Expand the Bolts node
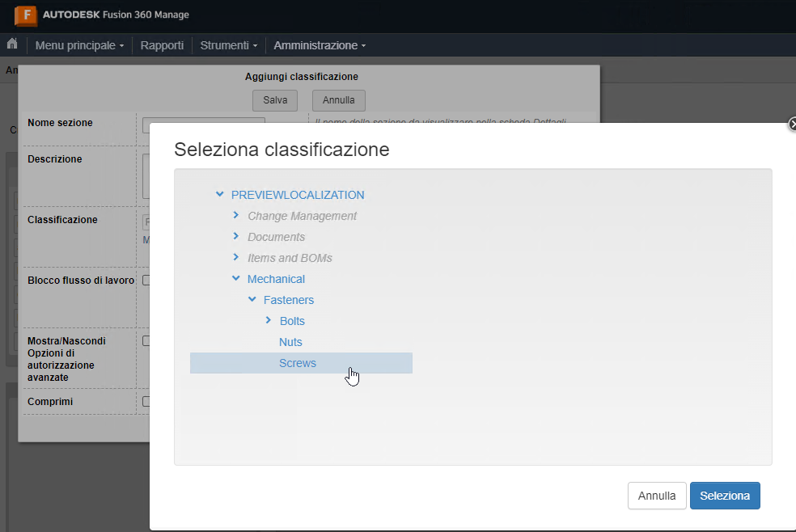This screenshot has width=796, height=532. 269,320
